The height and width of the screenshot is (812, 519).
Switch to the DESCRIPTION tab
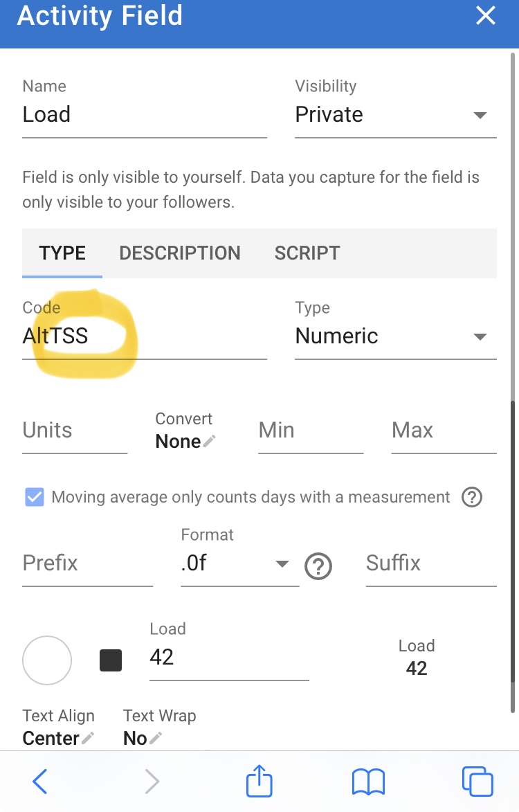[179, 253]
